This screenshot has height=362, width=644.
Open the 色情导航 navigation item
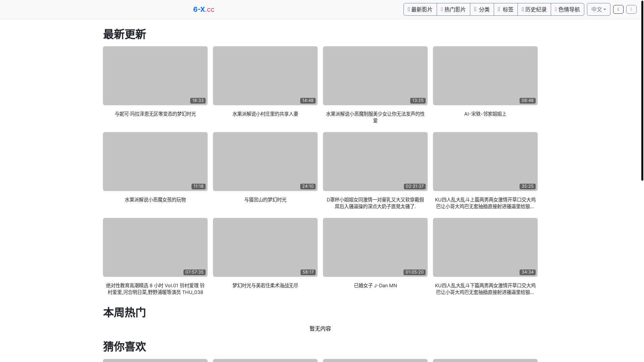(567, 9)
